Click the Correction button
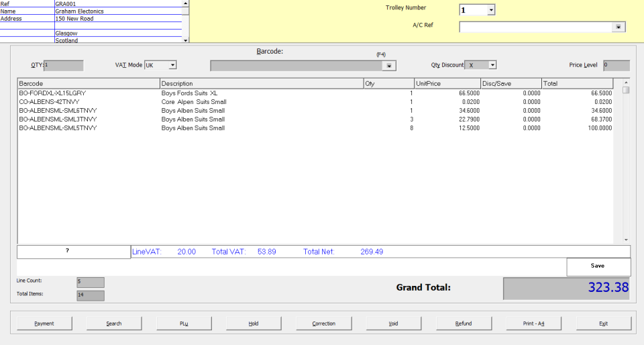 [323, 323]
